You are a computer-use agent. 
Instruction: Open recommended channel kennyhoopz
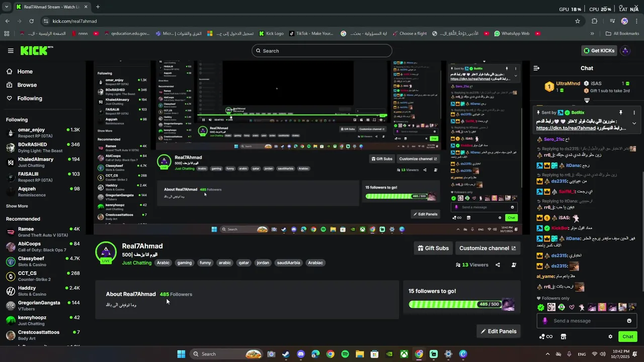[43, 320]
